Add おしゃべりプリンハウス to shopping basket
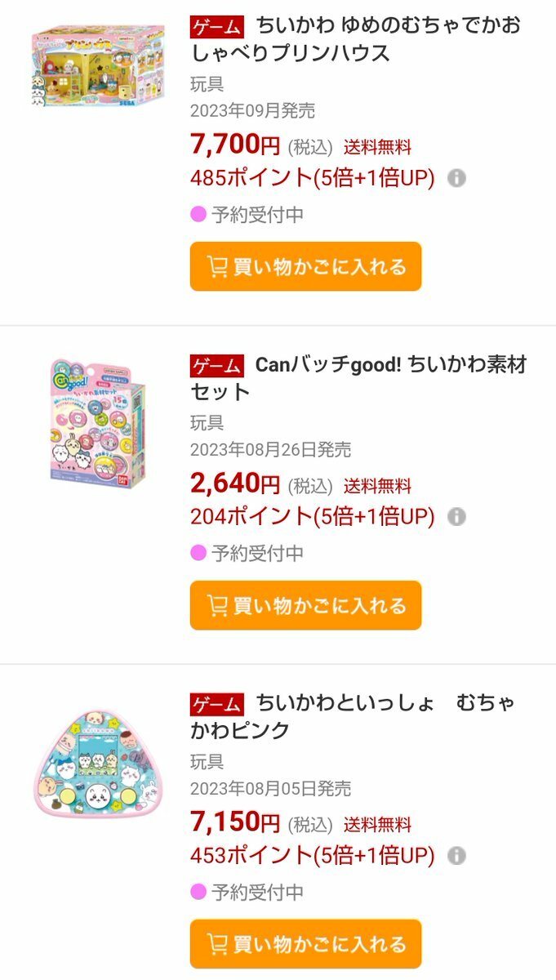Viewport: 556px width, 980px height. click(305, 266)
